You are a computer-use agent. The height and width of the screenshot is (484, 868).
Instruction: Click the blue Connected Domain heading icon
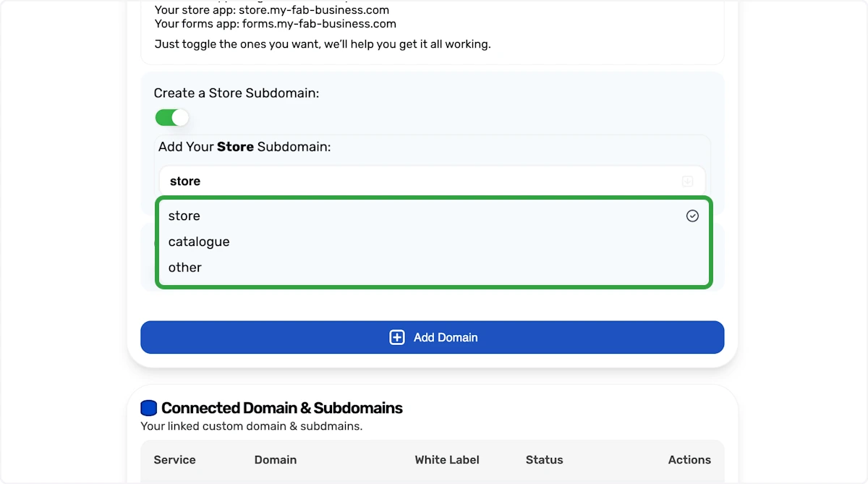[x=148, y=408]
